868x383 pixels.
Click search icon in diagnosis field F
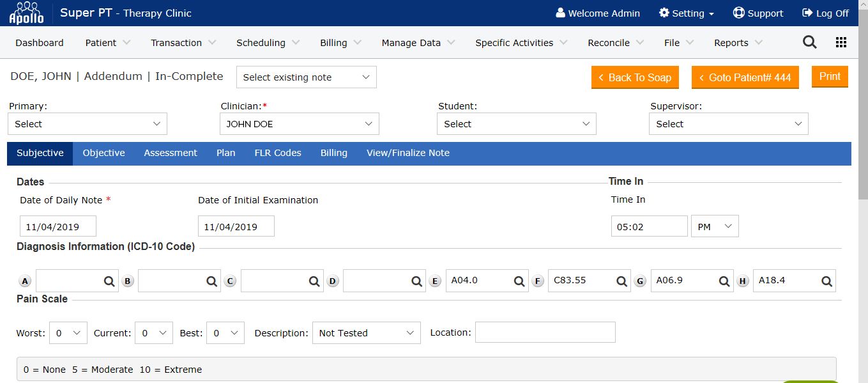(x=621, y=281)
